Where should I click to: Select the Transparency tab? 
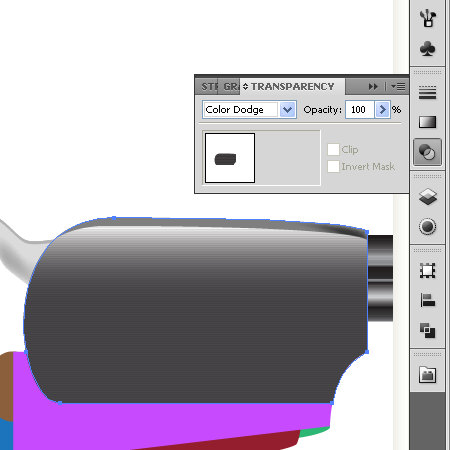pyautogui.click(x=292, y=87)
